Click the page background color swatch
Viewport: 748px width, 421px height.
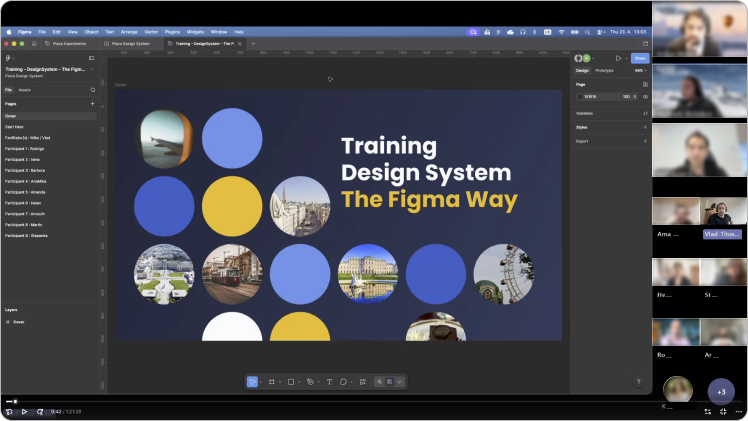tap(580, 96)
